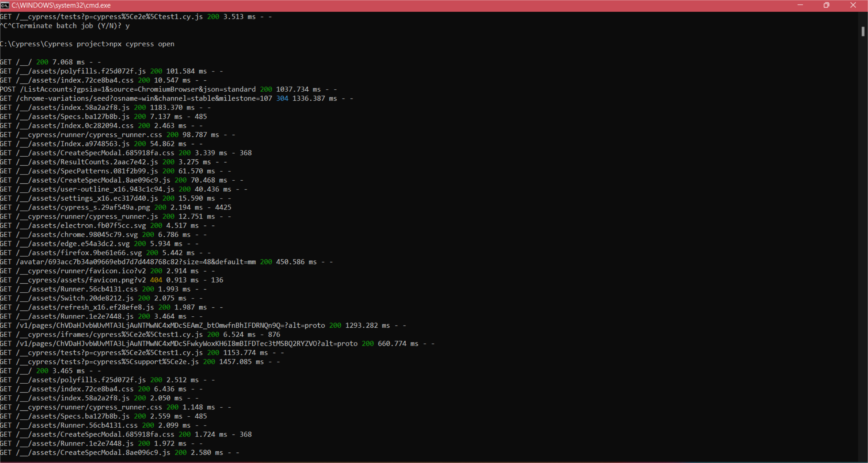Click the SpecPatterns.081f2b99.js log line

[x=116, y=171]
